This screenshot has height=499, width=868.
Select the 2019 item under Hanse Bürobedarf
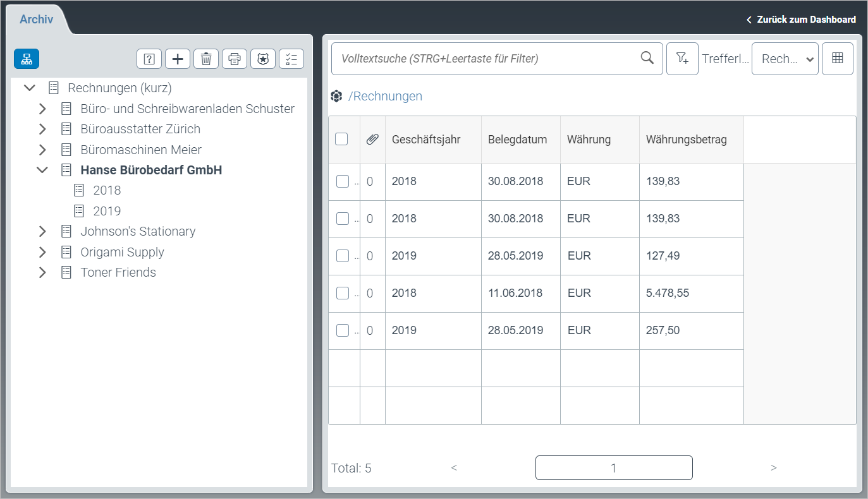tap(107, 211)
